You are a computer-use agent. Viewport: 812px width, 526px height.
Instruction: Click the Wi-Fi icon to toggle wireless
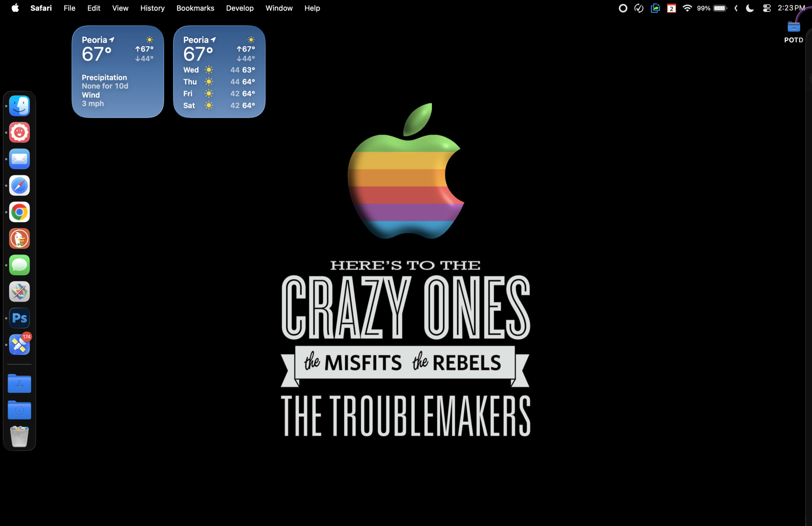click(687, 8)
